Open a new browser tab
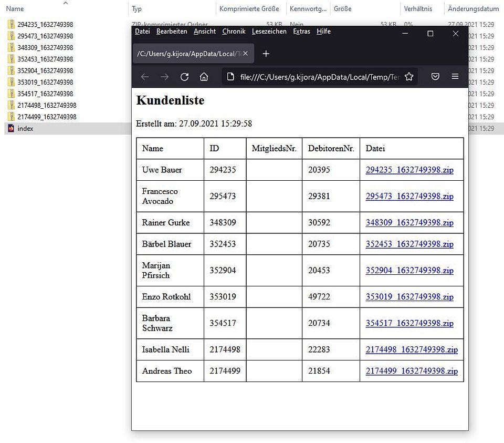Viewport: 504px width, 443px height. click(x=266, y=54)
